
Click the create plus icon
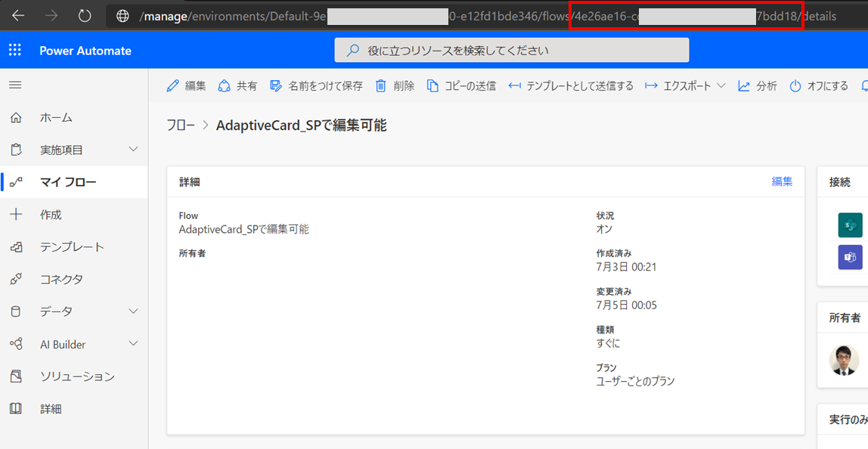pyautogui.click(x=16, y=214)
